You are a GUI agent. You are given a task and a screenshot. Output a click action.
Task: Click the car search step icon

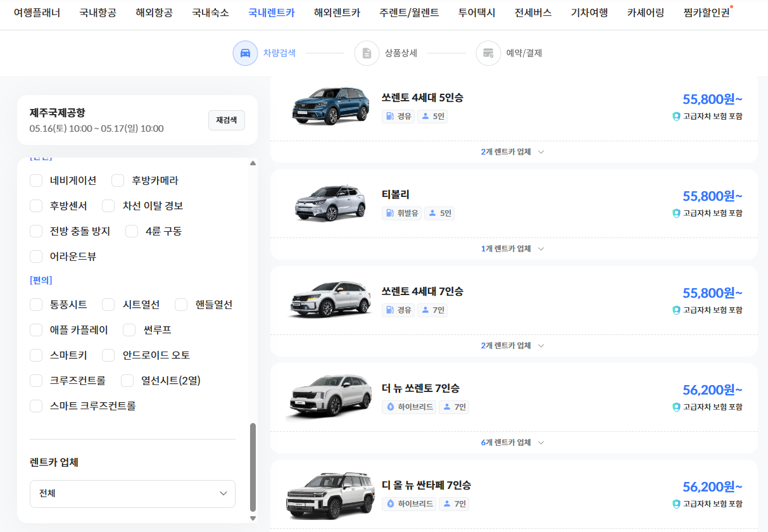click(x=245, y=53)
